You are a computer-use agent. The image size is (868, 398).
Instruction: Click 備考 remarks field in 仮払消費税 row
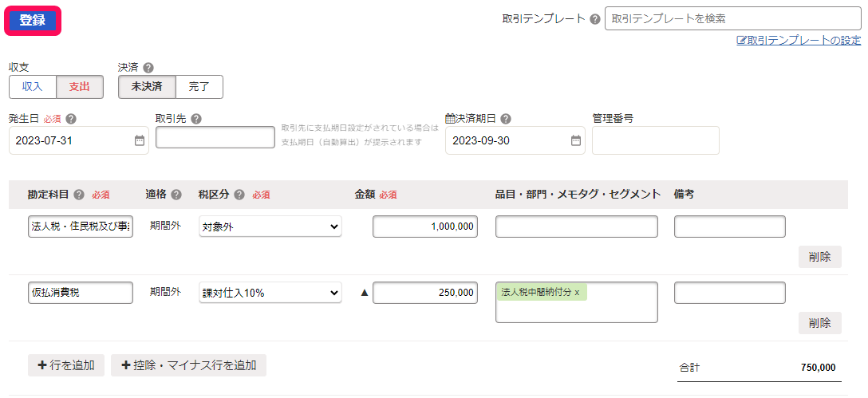pyautogui.click(x=730, y=293)
